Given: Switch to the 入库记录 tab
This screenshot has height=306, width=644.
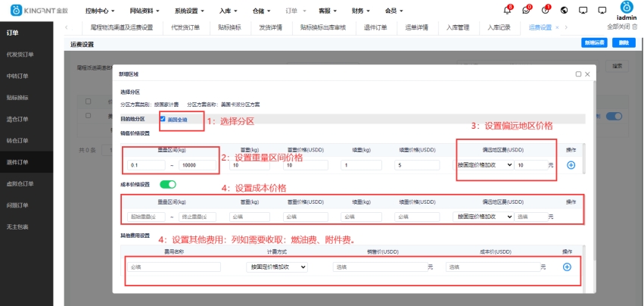Looking at the screenshot, I should point(499,27).
